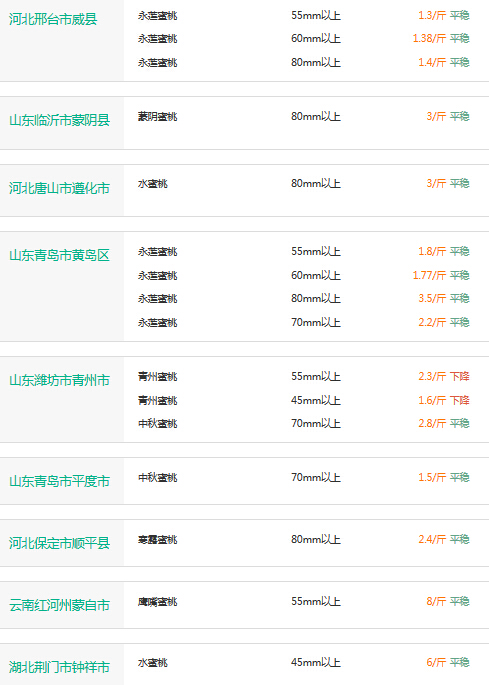Open 河北保定市顺平县 region link
This screenshot has width=489, height=685.
[59, 543]
